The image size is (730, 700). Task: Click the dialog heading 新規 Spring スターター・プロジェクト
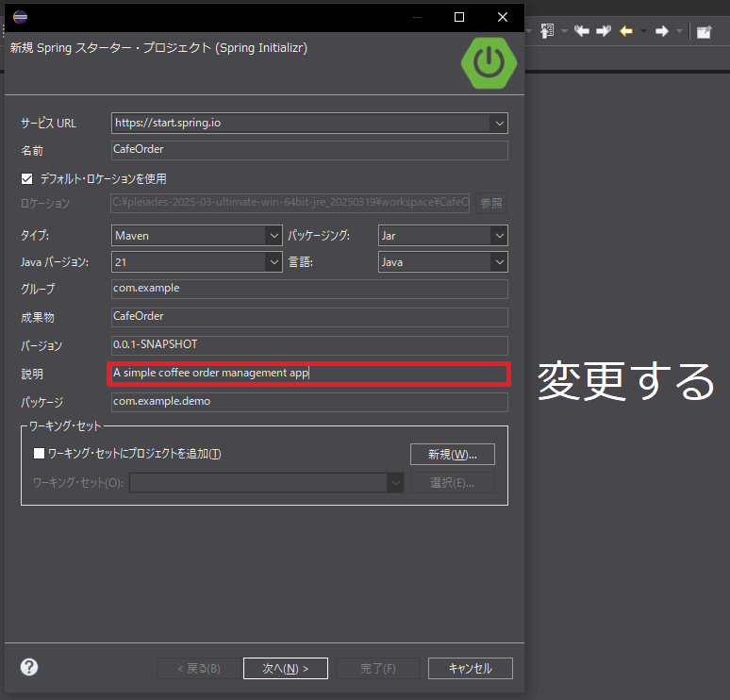click(158, 47)
